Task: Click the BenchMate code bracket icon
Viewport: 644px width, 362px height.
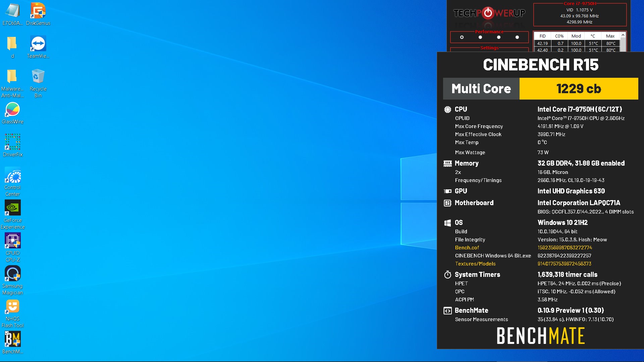Action: click(x=447, y=311)
